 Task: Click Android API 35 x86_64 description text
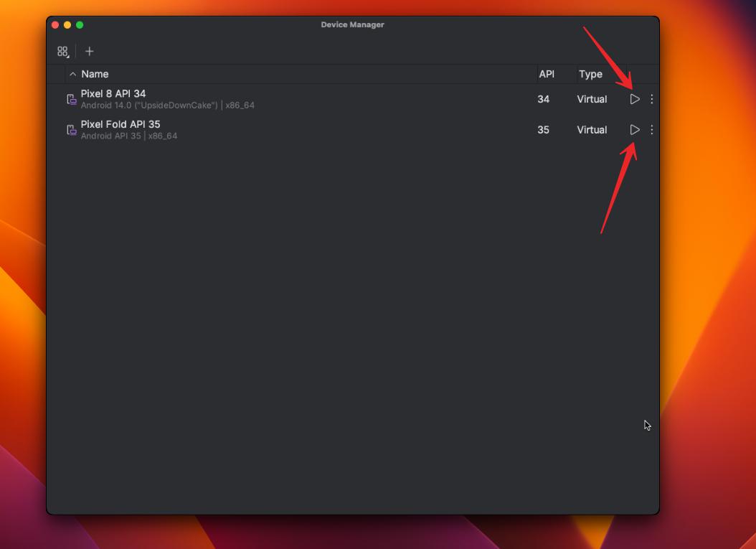tap(128, 136)
